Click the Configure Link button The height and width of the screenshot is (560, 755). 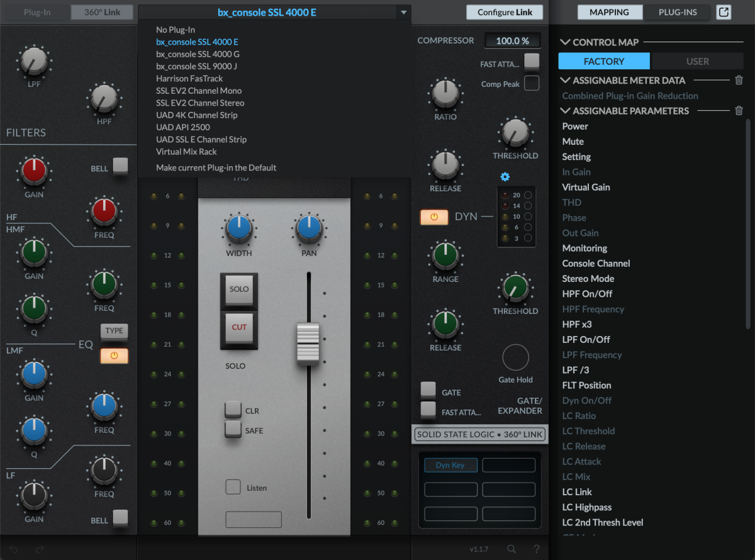pos(505,12)
